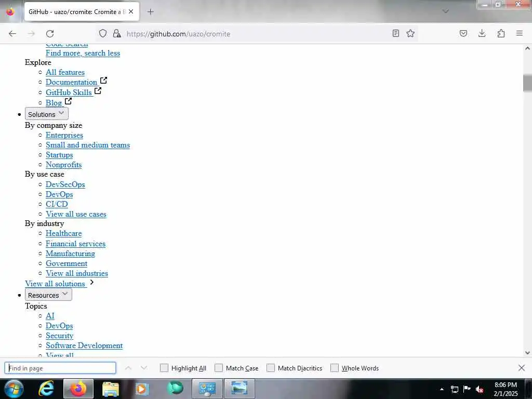The width and height of the screenshot is (532, 399).
Task: Open the 'Find more, search less' link
Action: pyautogui.click(x=83, y=53)
